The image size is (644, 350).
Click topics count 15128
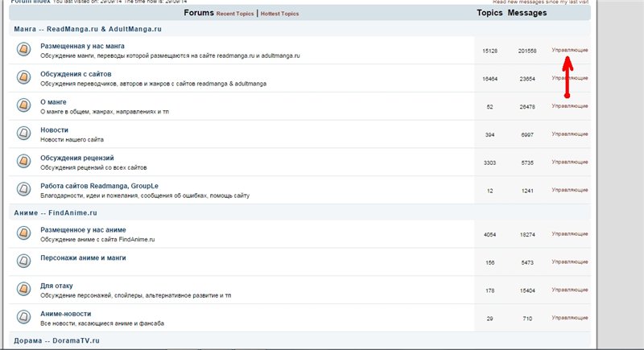(489, 51)
